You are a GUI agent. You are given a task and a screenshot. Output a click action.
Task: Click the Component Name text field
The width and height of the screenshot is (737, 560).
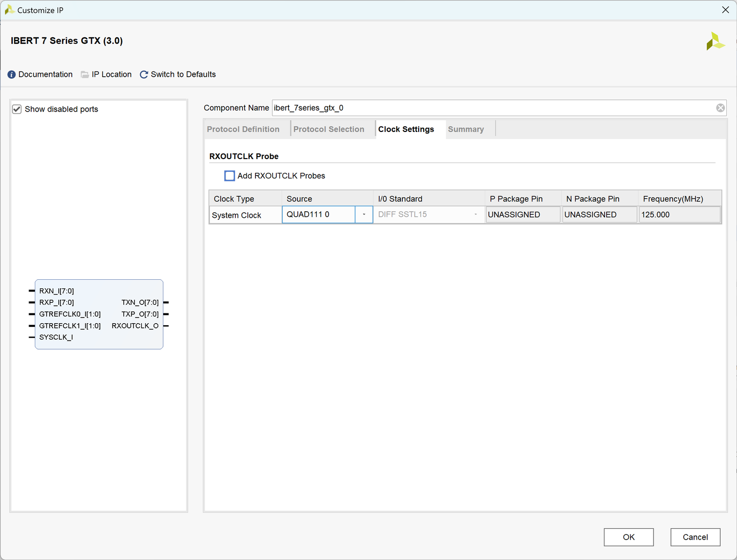[491, 108]
